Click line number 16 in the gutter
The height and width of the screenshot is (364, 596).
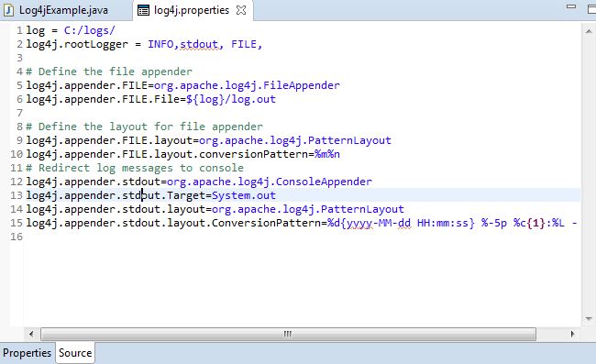[17, 237]
